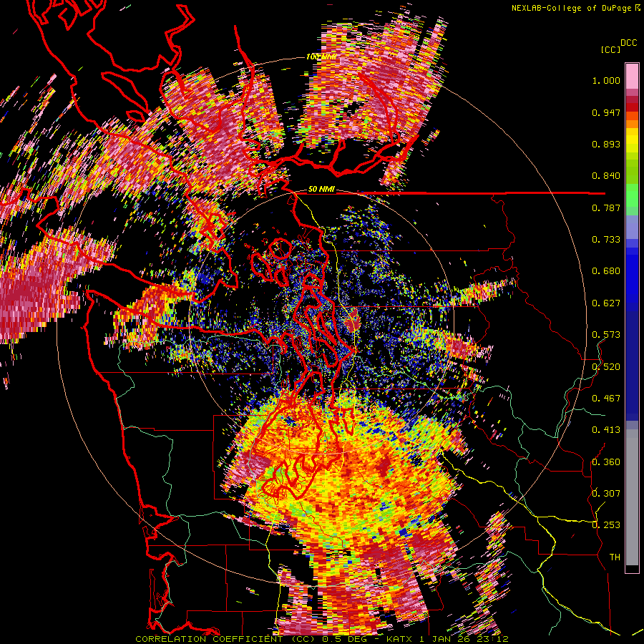The height and width of the screenshot is (644, 644).
Task: Click the KATX station identifier in caption
Action: coord(400,639)
